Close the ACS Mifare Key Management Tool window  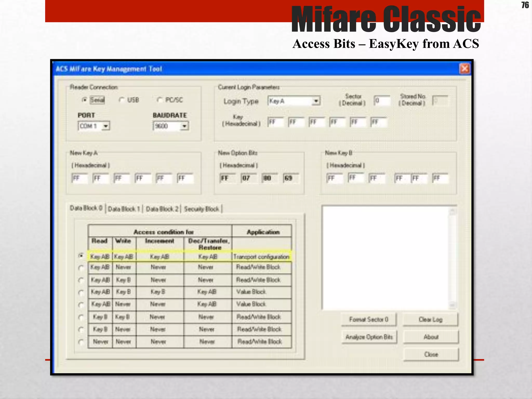pos(464,69)
